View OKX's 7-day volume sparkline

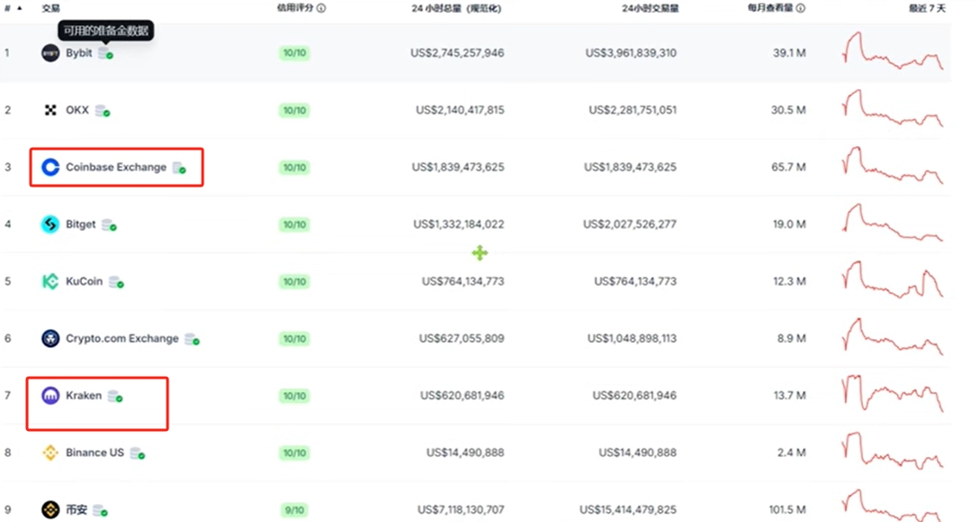point(893,107)
